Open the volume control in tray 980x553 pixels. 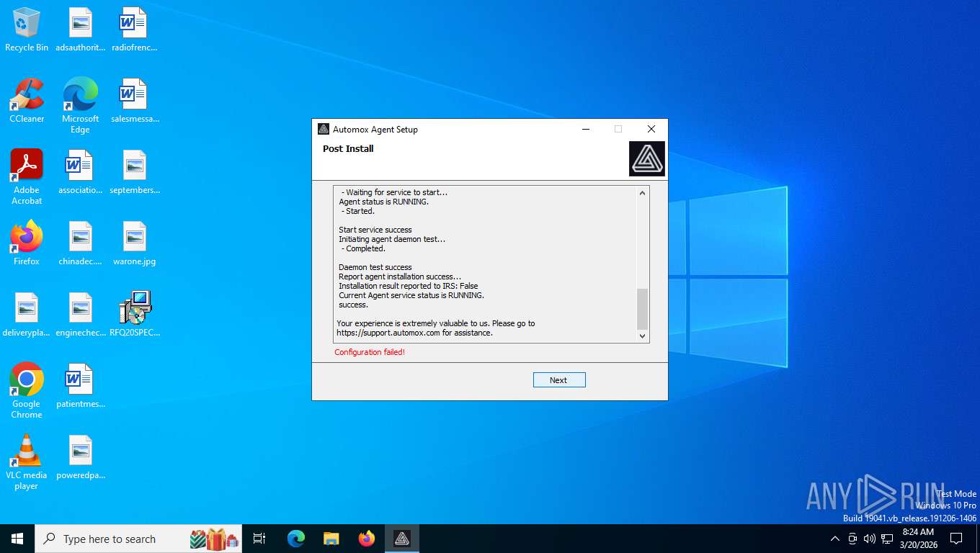pyautogui.click(x=870, y=539)
